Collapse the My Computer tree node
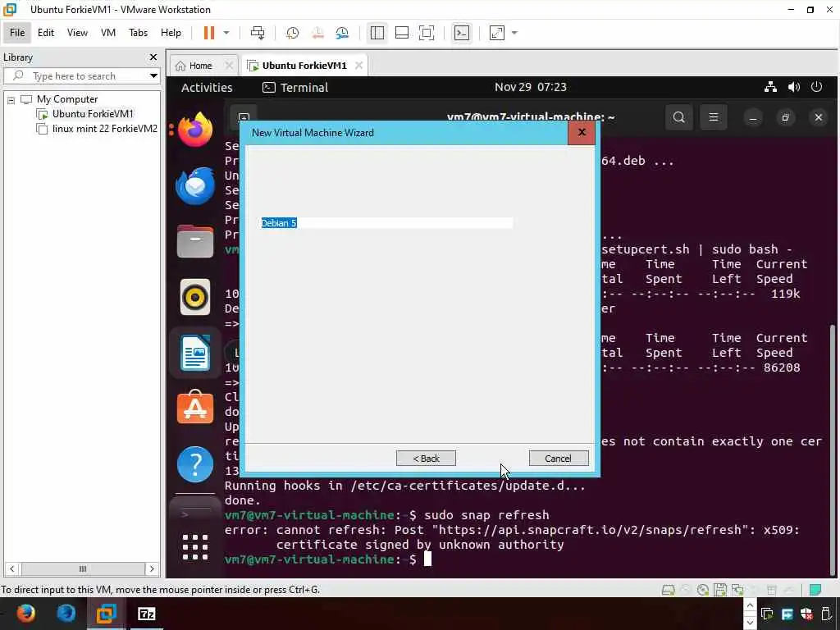 [11, 99]
